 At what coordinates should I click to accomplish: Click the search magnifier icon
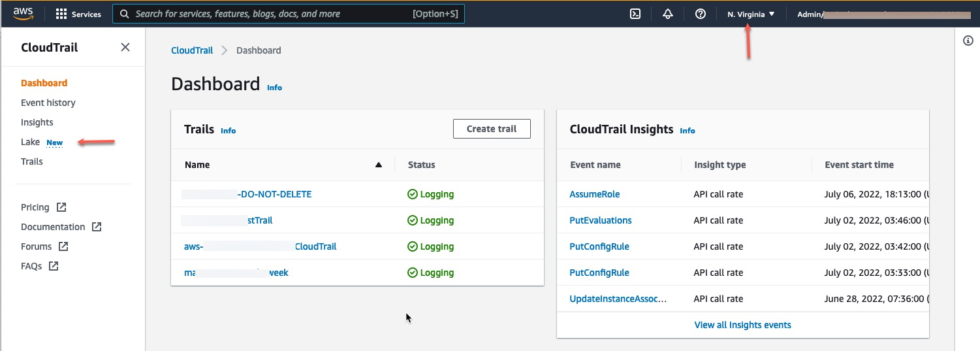click(124, 14)
